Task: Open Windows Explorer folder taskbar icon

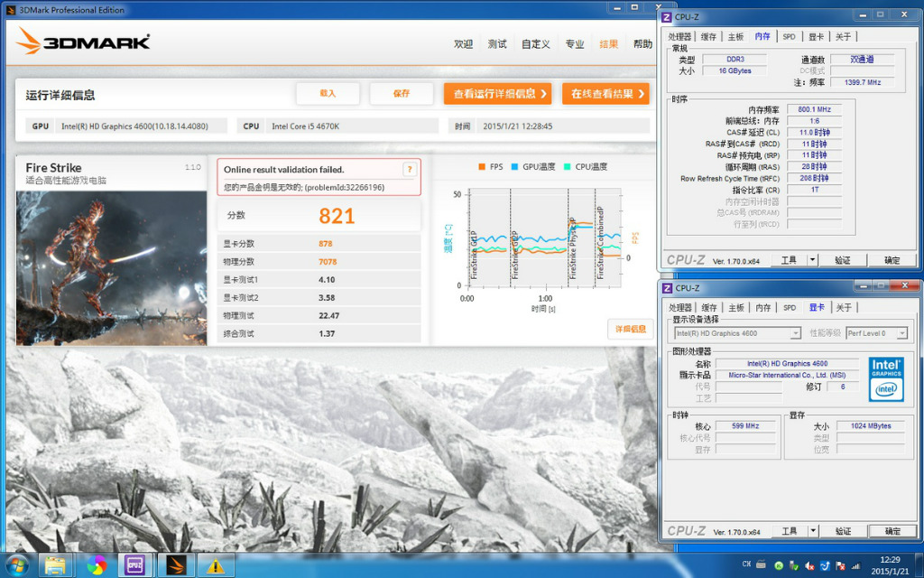Action: [x=55, y=565]
